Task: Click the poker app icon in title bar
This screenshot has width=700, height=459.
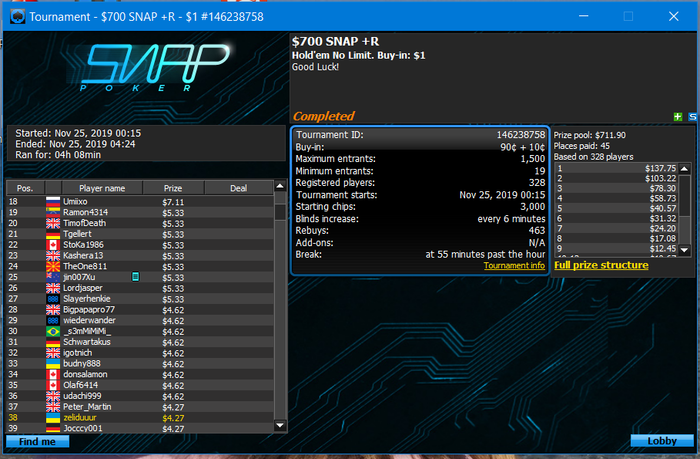Action: (17, 17)
